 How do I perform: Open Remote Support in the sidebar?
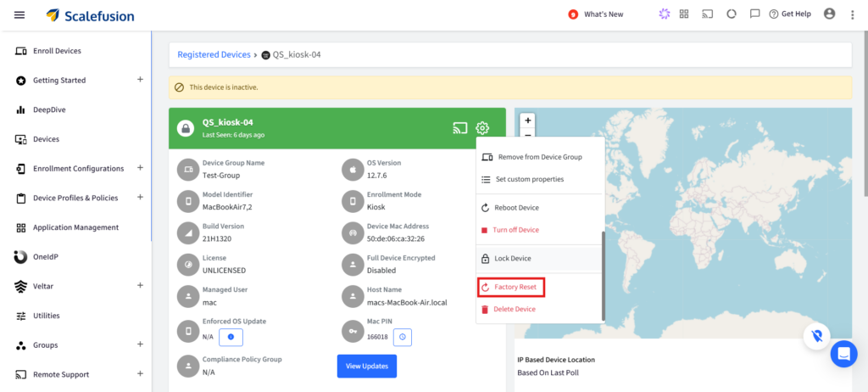[x=61, y=374]
